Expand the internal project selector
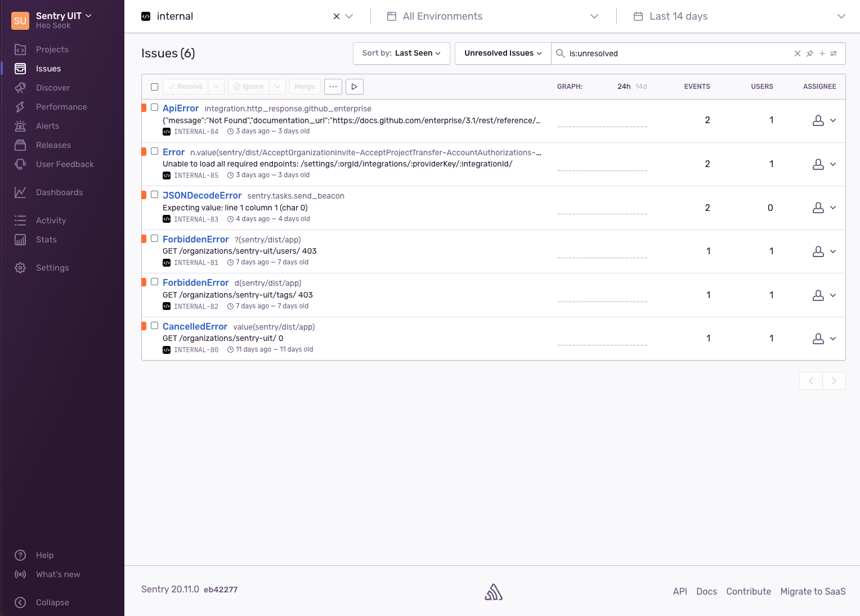The image size is (860, 616). 349,16
